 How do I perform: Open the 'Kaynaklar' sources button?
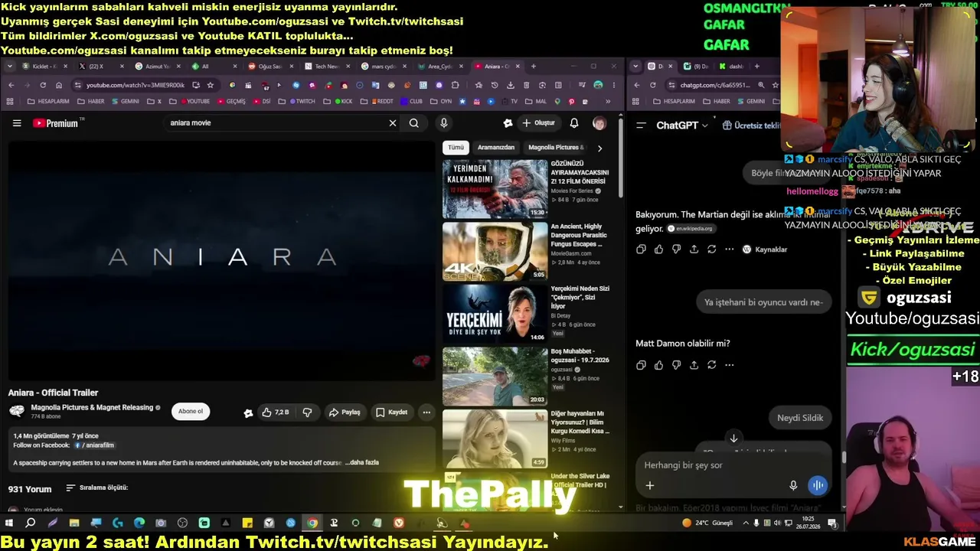tap(765, 249)
